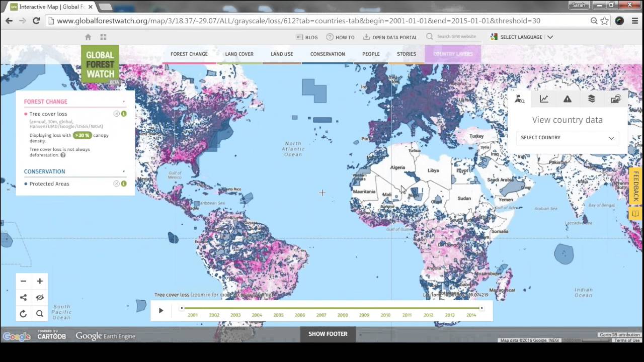Open the Country Layers menu
The image size is (644, 362).
click(x=453, y=54)
